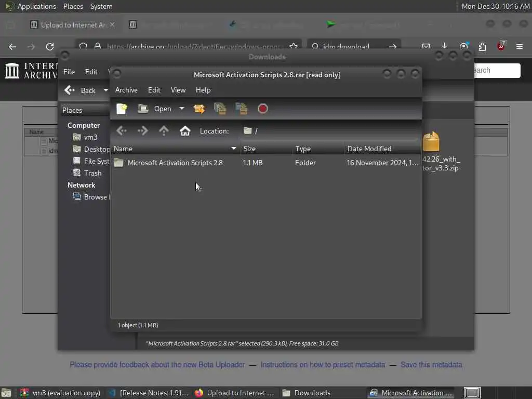Go back in archive location history
The height and width of the screenshot is (399, 532).
122,130
